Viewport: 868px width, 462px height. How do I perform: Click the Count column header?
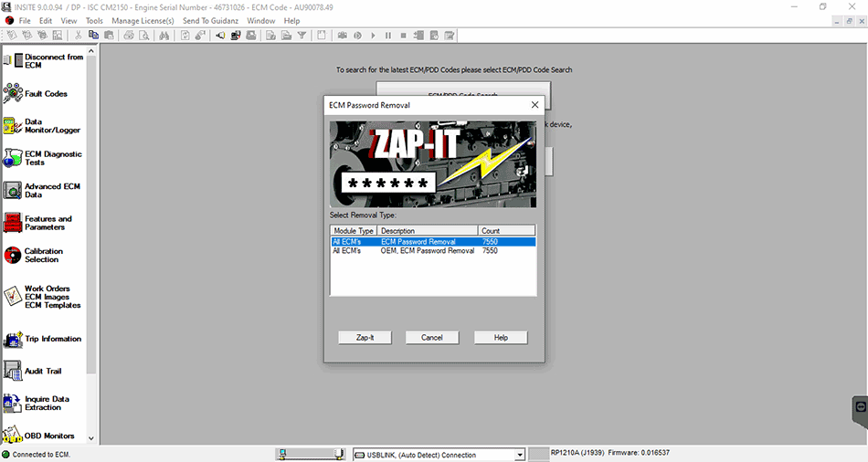tap(506, 231)
